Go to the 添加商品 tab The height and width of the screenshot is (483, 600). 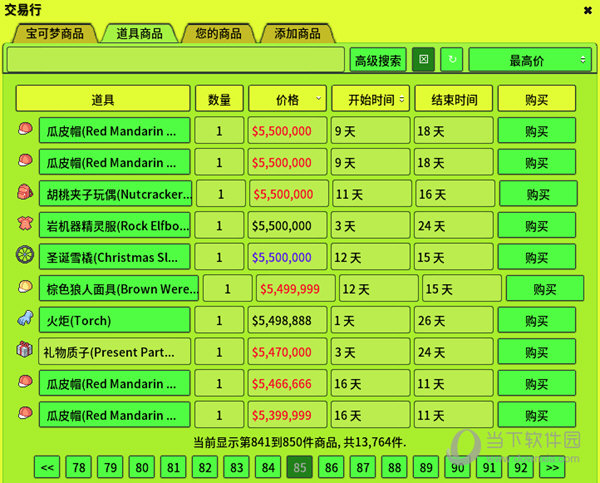click(297, 33)
